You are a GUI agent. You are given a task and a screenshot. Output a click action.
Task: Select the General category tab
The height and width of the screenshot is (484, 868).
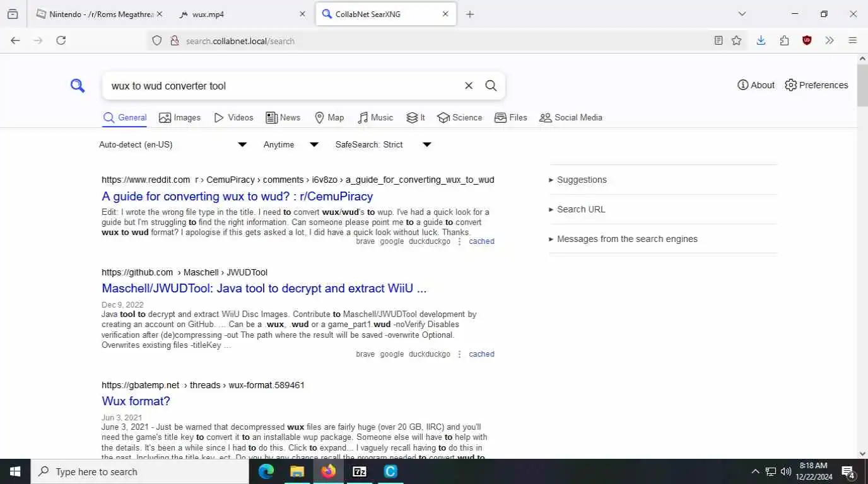[x=125, y=118]
